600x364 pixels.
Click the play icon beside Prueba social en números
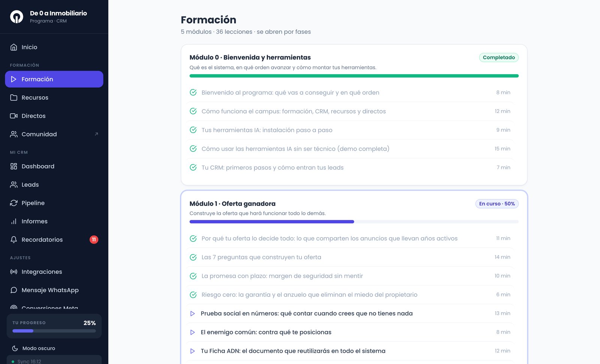click(192, 313)
